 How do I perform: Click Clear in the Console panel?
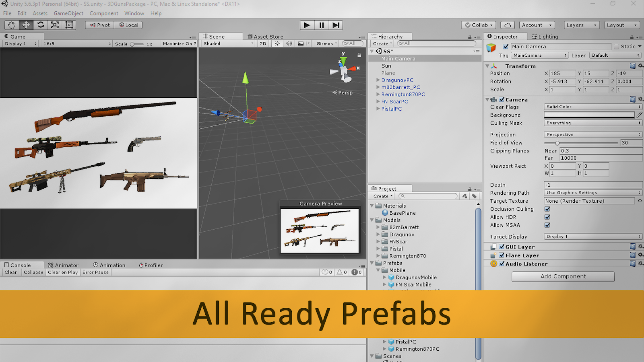pyautogui.click(x=10, y=272)
